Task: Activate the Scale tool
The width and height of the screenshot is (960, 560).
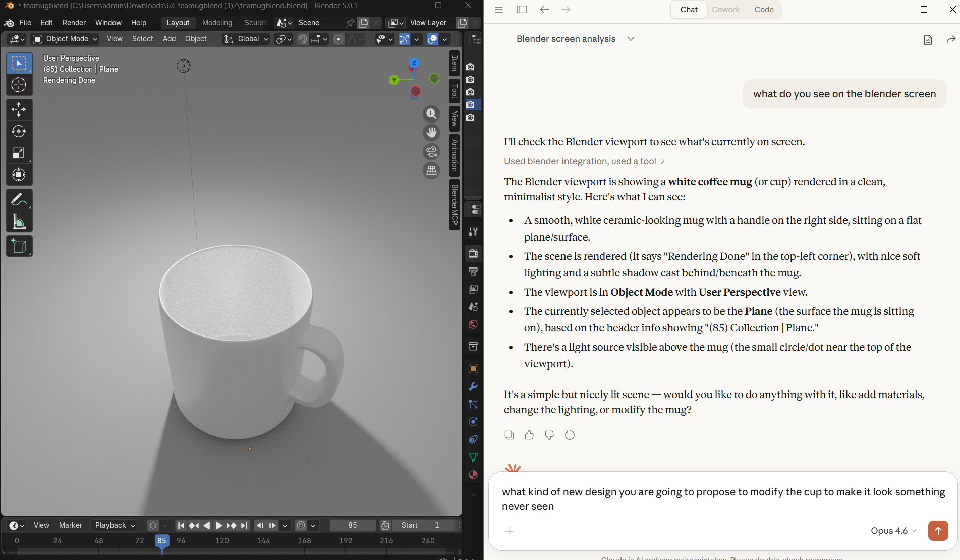Action: pyautogui.click(x=19, y=153)
